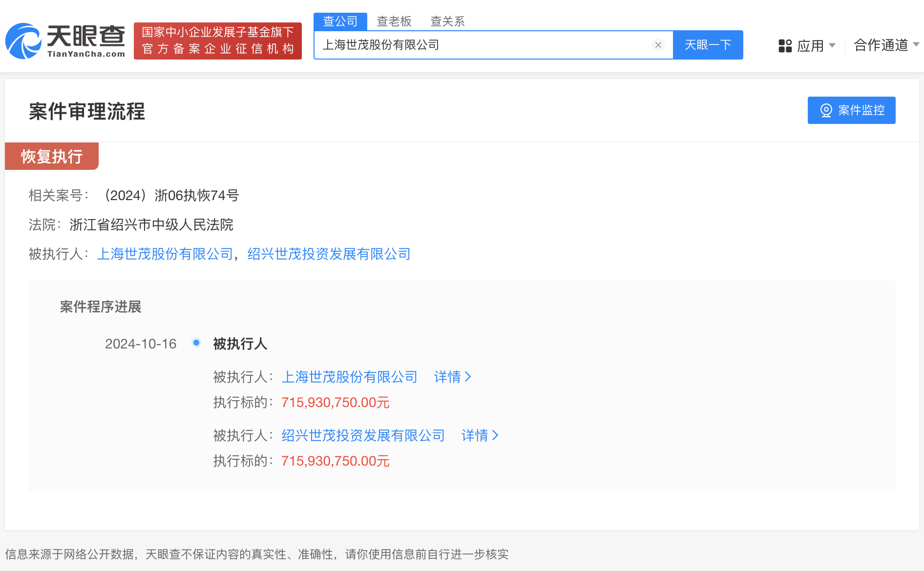This screenshot has width=924, height=571.
Task: Click the 案件监控 button
Action: pos(852,110)
